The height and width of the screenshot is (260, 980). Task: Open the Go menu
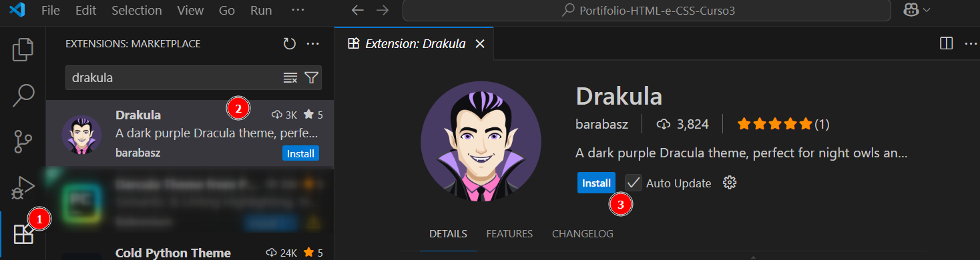click(x=227, y=11)
